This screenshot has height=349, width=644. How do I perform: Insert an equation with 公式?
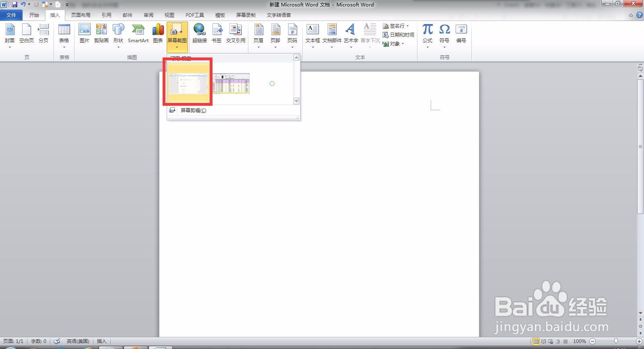pos(427,36)
